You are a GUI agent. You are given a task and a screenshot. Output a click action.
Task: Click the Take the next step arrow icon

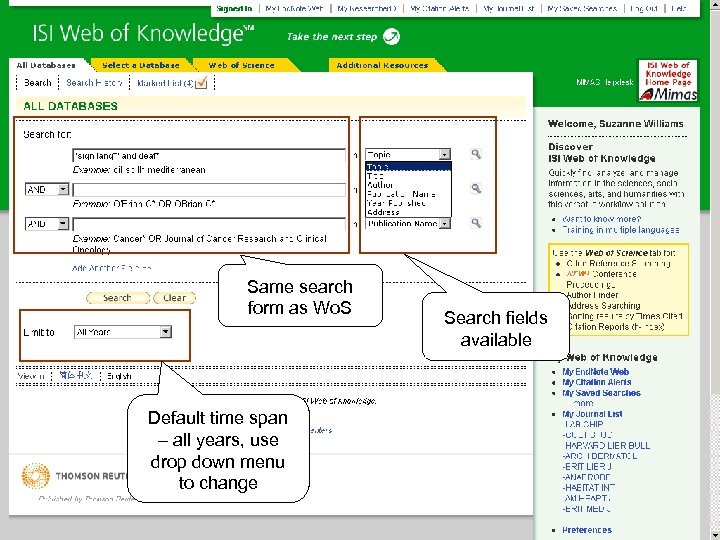coord(391,37)
